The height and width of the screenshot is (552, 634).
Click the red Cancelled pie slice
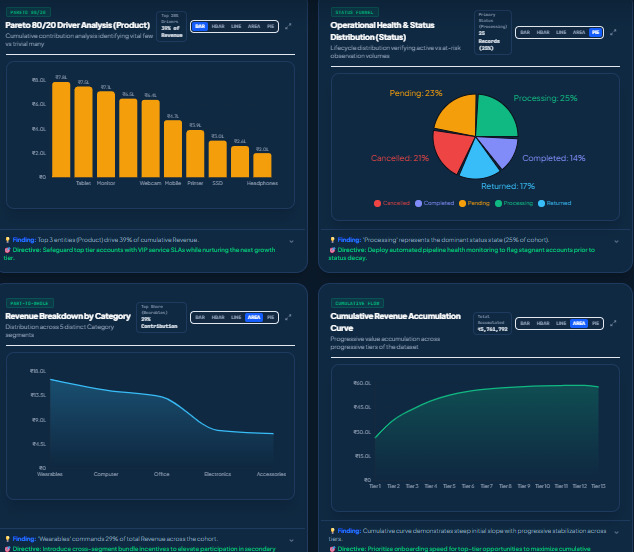(x=451, y=150)
